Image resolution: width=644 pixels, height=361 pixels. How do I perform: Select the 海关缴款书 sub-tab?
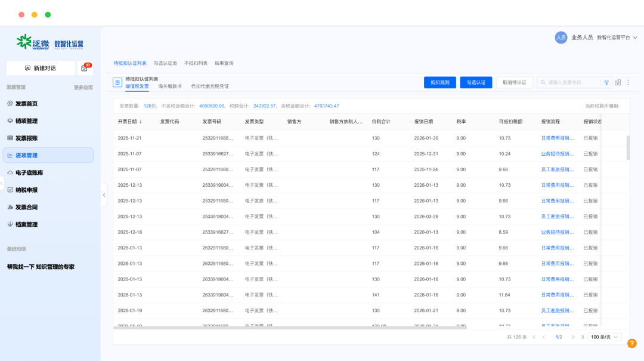(x=169, y=87)
